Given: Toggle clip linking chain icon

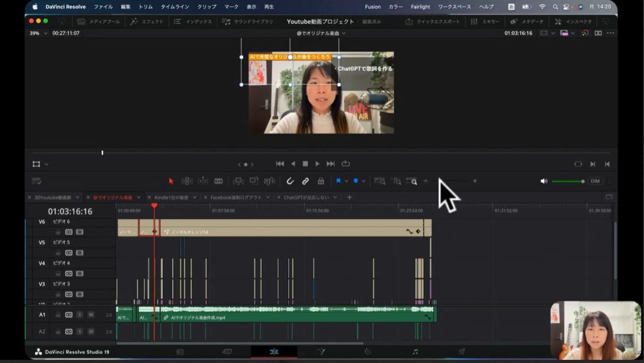Looking at the screenshot, I should (305, 181).
